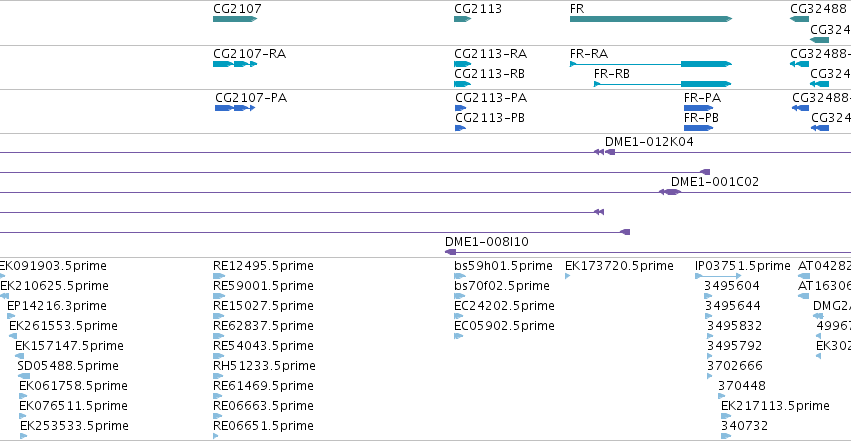
Task: Click the FR-PA protein glyph
Action: tap(698, 108)
